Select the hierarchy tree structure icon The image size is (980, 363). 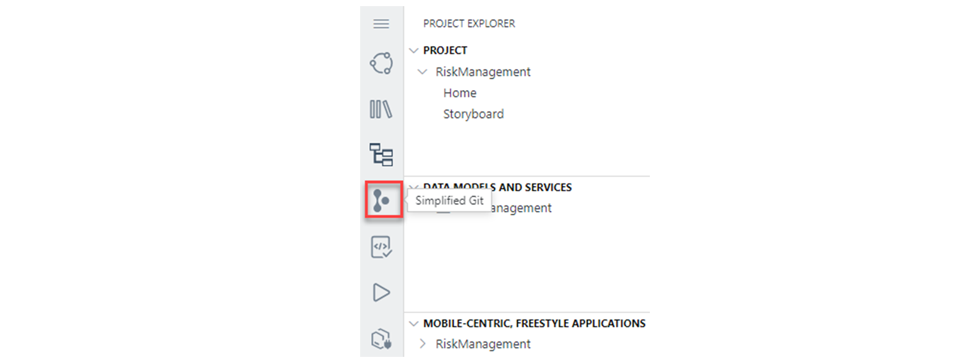(x=381, y=155)
